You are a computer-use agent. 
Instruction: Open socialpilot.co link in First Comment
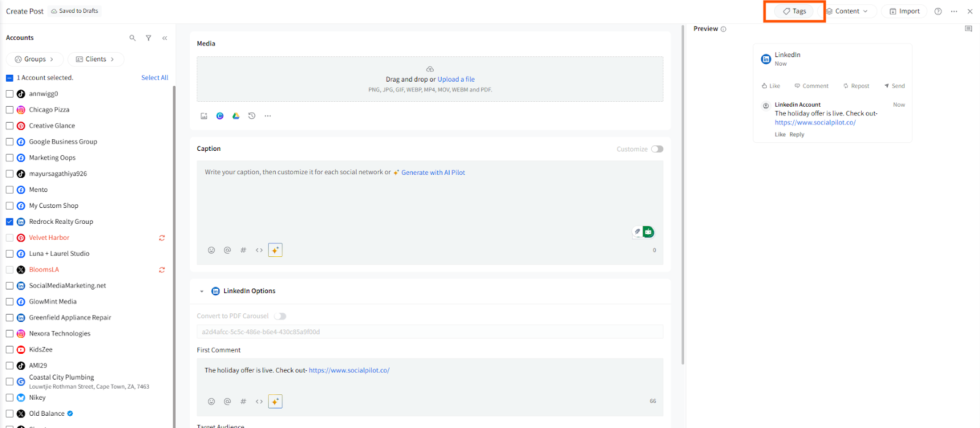coord(349,370)
